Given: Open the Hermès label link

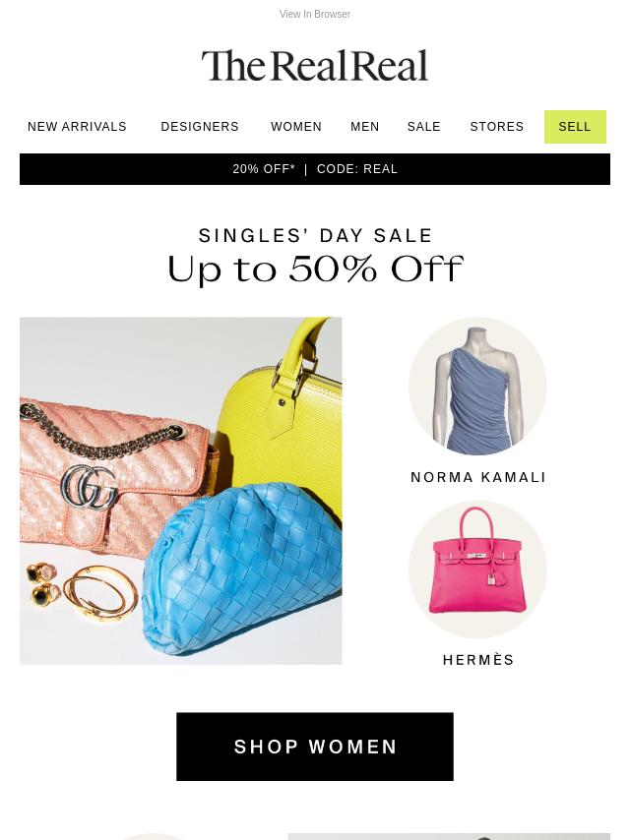Looking at the screenshot, I should 477,660.
